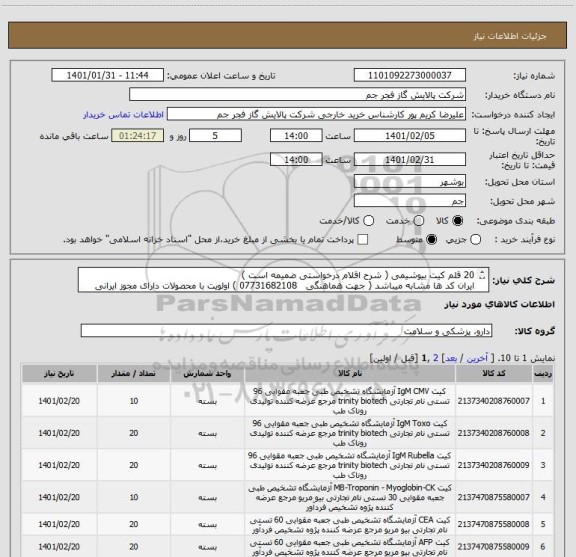576x557 pixels.
Task: Click the IgM Rubella kit item name
Action: pos(350,465)
